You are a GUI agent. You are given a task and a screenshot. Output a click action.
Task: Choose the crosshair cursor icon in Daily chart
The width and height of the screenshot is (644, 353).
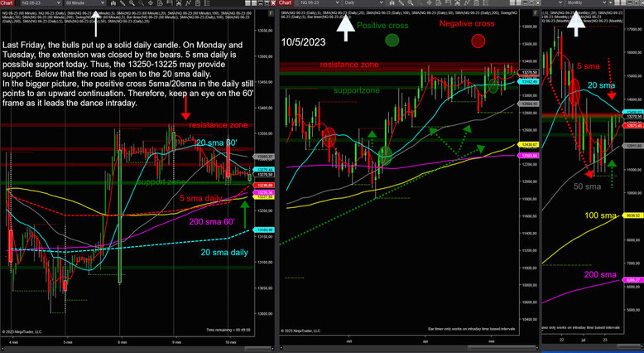(x=430, y=2)
